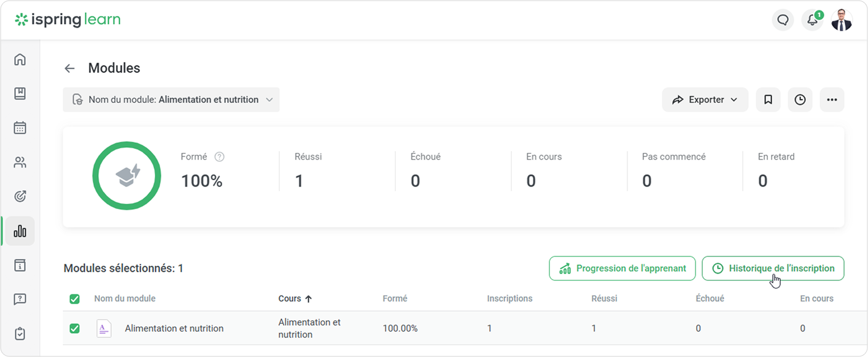Image resolution: width=868 pixels, height=357 pixels.
Task: Open the course catalog book icon
Action: click(x=20, y=94)
